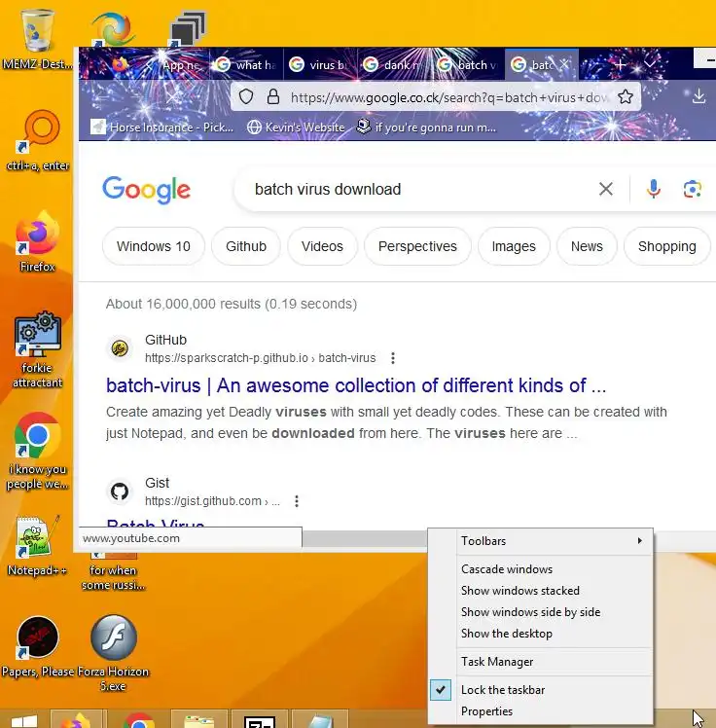Switch to Perspectives search results
Screen dimensions: 716x728
coord(417,246)
